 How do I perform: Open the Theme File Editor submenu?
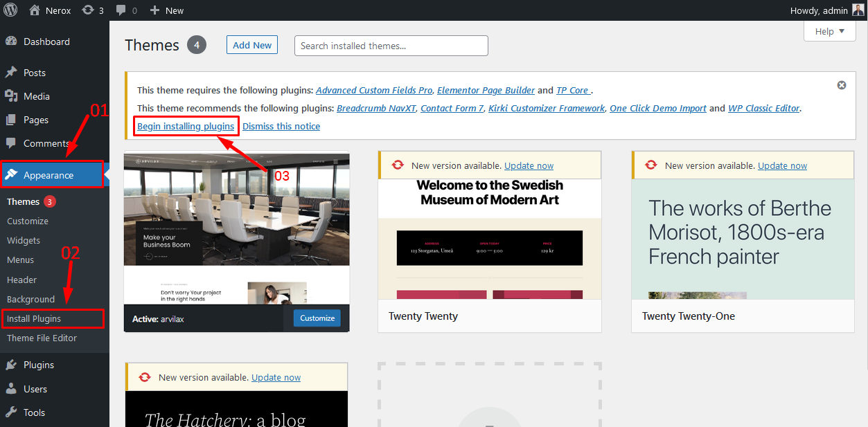[42, 338]
